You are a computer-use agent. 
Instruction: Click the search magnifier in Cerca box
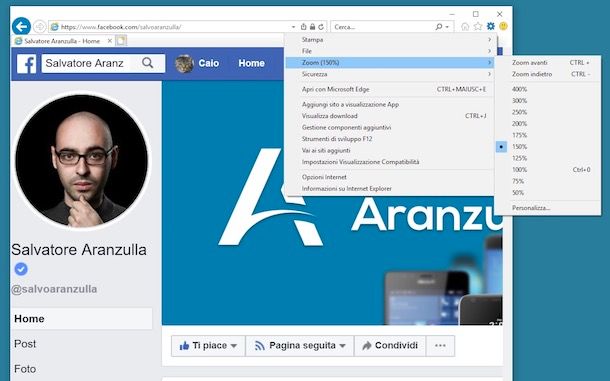pyautogui.click(x=439, y=26)
